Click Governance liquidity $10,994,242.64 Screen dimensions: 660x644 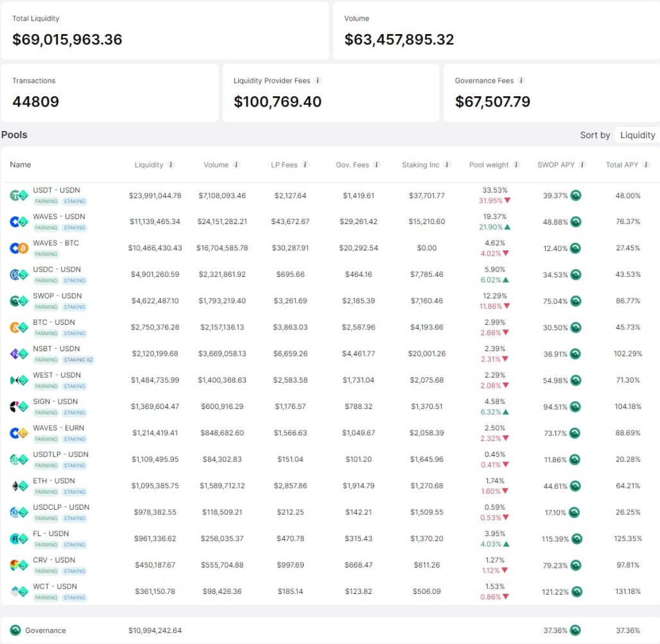click(155, 630)
